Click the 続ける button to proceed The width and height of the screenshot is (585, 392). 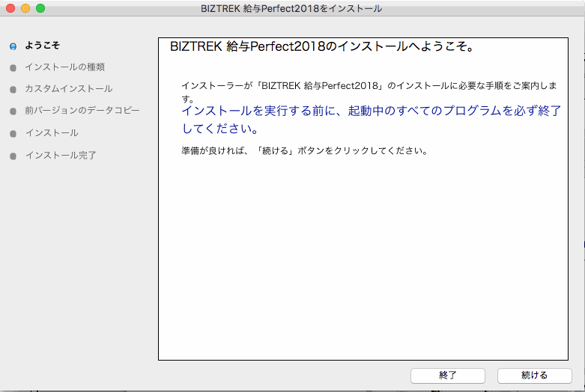pos(534,375)
